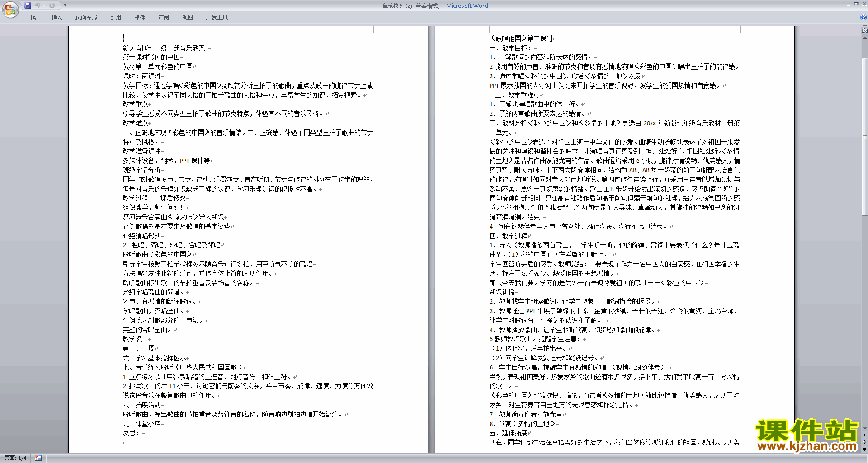Click the line '7、教师简介作者：施光南'

[x=526, y=415]
